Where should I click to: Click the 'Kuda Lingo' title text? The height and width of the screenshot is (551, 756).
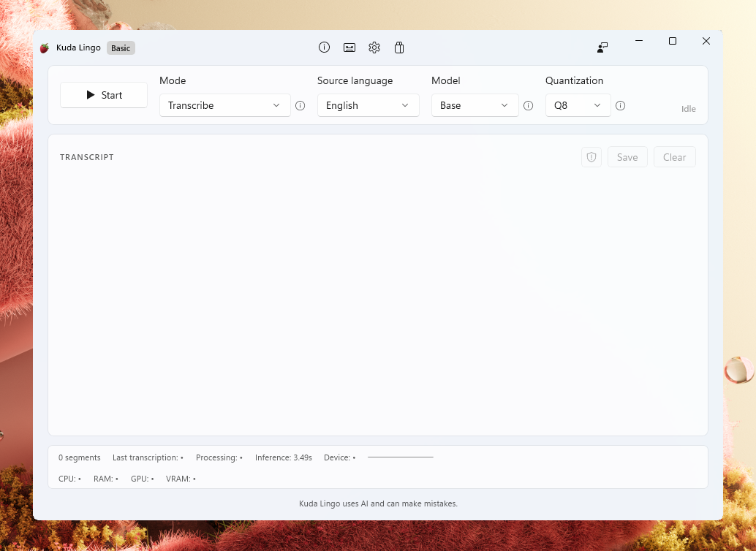[78, 47]
